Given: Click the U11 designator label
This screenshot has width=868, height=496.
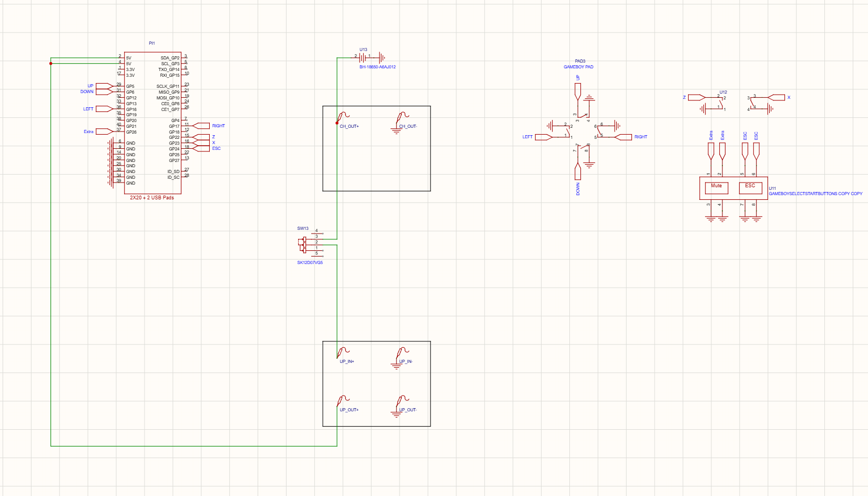Looking at the screenshot, I should 772,188.
